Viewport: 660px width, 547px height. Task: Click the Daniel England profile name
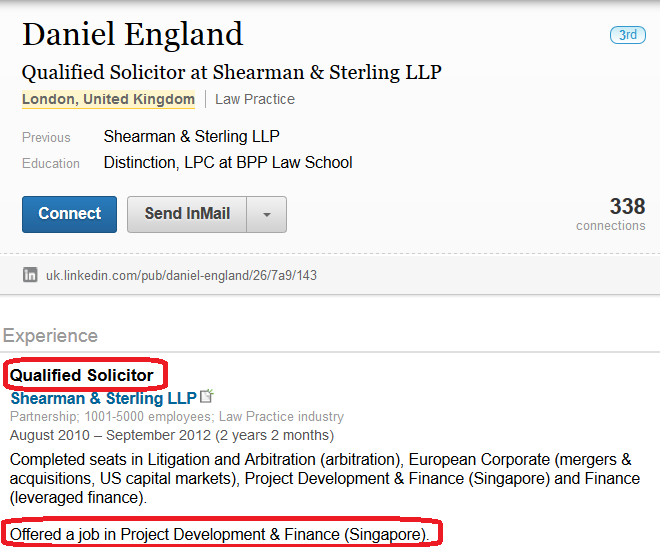tap(133, 34)
